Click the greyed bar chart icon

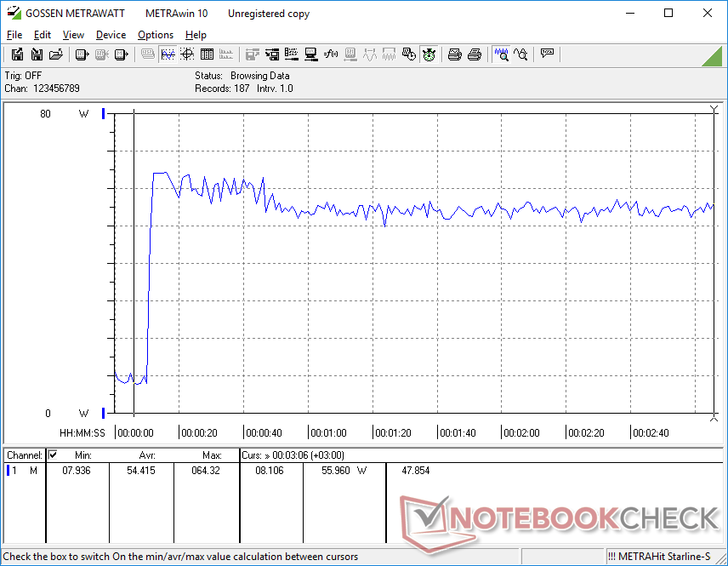pyautogui.click(x=226, y=54)
